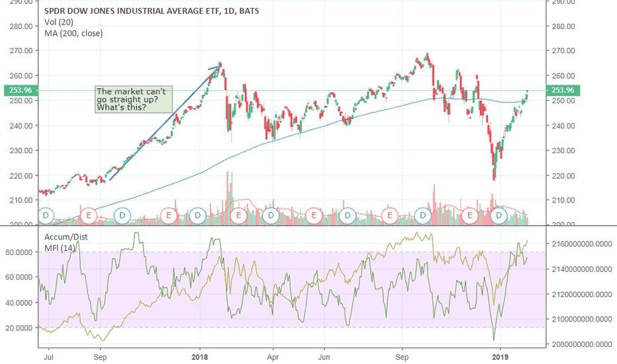This screenshot has height=364, width=617.
Task: Click the dividend D marker nearest the Jul label
Action: (x=46, y=216)
